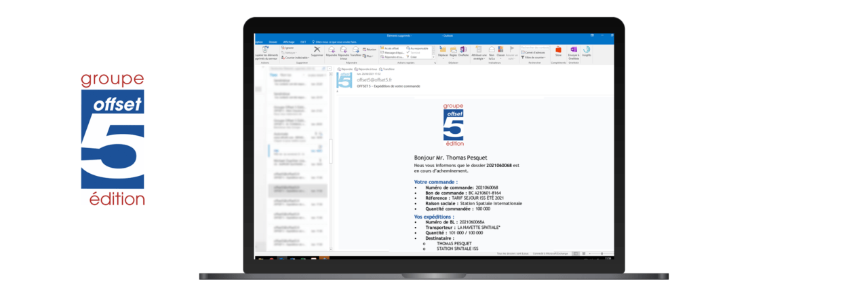Open the Plus dropdown in Répondre group
The width and height of the screenshot is (868, 307).
tap(368, 56)
